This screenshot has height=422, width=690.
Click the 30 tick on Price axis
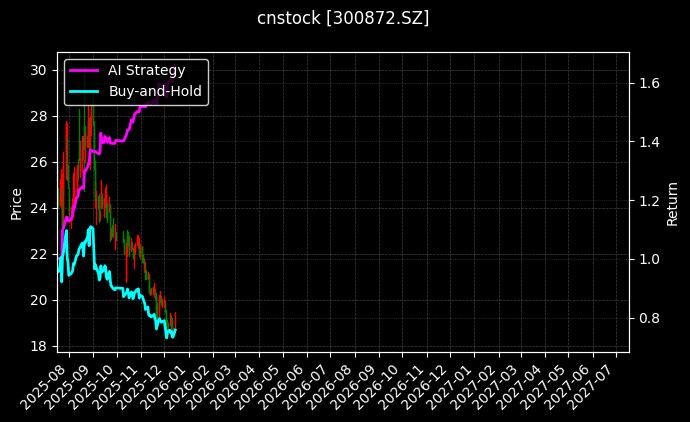(x=39, y=70)
